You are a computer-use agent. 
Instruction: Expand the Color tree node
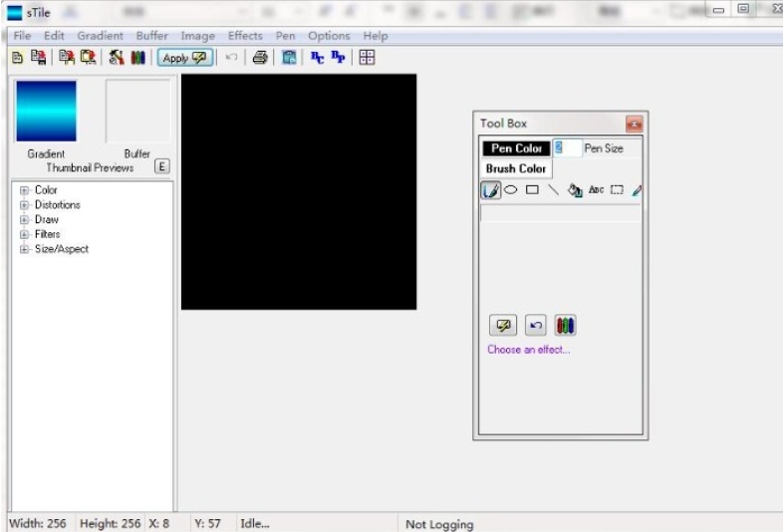(x=24, y=190)
